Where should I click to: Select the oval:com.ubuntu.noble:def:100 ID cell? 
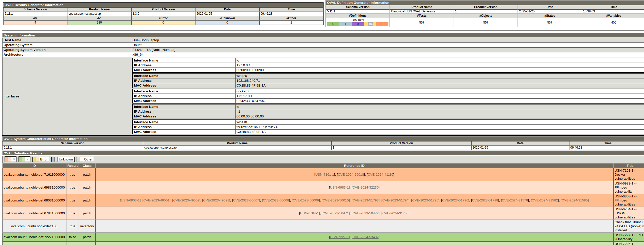pos(34,226)
